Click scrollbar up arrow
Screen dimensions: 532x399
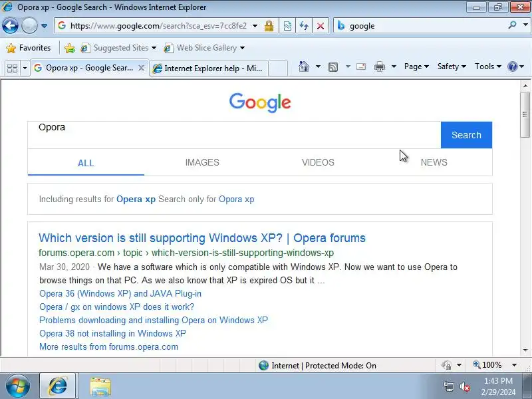pyautogui.click(x=525, y=86)
